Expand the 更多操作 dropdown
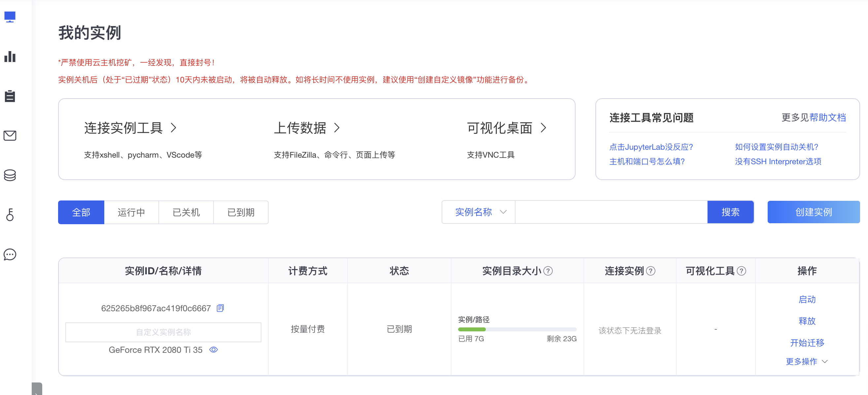 pos(807,361)
